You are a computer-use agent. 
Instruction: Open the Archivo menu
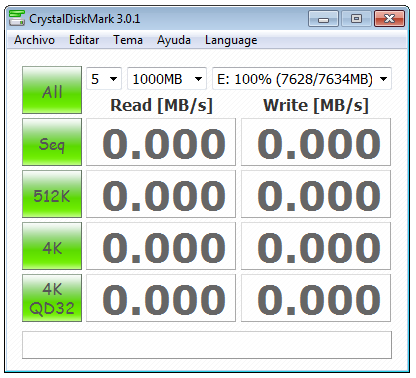pos(34,40)
